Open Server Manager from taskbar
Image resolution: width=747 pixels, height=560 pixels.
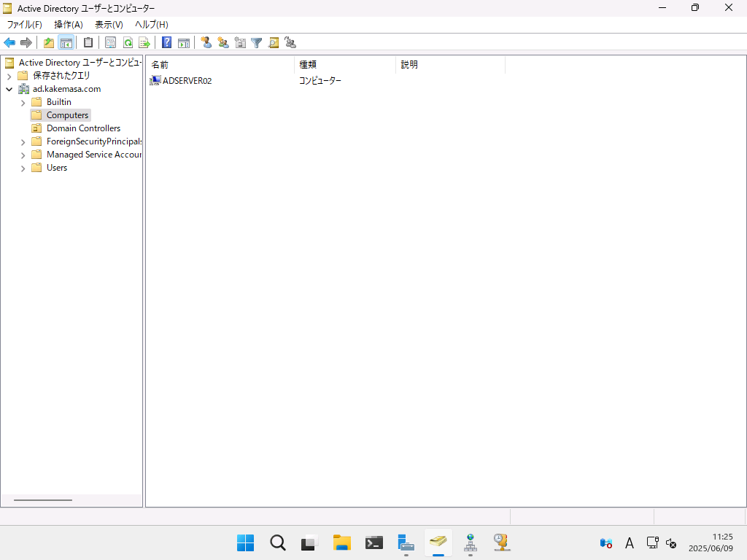click(x=406, y=542)
